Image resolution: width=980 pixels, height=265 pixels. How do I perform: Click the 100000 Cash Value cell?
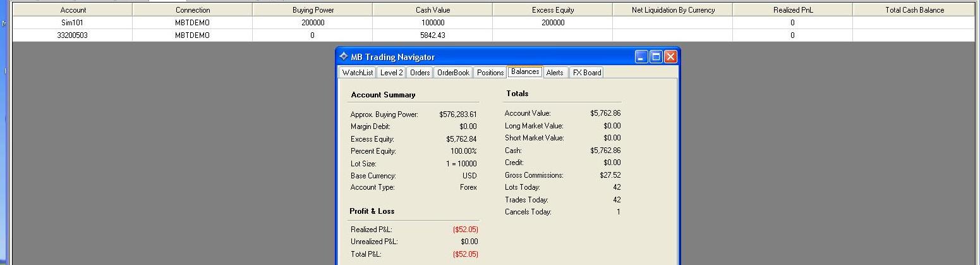(433, 23)
